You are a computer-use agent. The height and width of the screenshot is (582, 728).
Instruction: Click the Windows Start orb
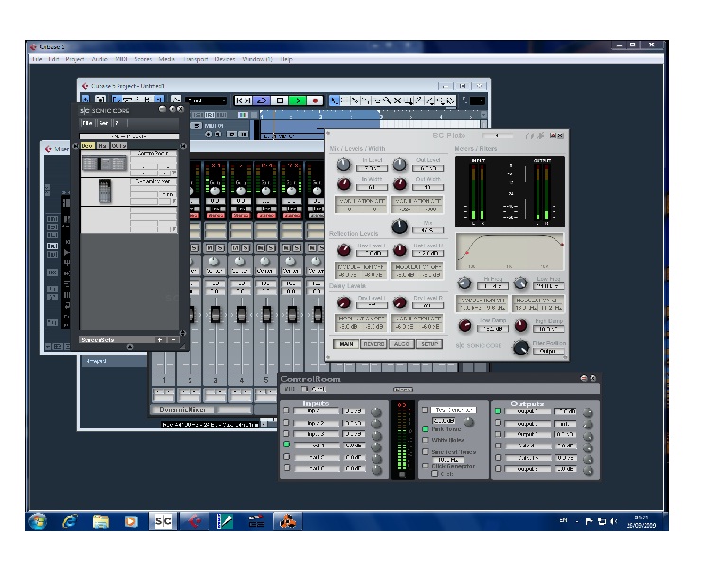pos(38,520)
